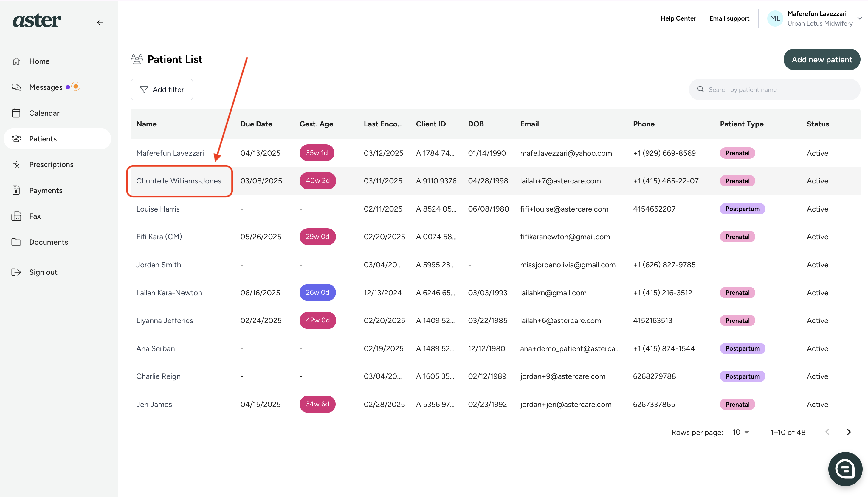Image resolution: width=868 pixels, height=497 pixels.
Task: Click the Messages chat bubble icon
Action: [16, 87]
